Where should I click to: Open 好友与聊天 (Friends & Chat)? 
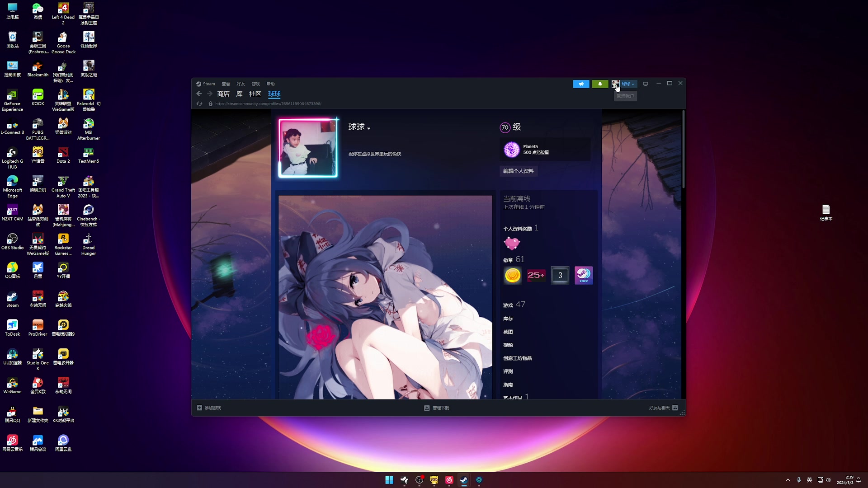pos(663,408)
